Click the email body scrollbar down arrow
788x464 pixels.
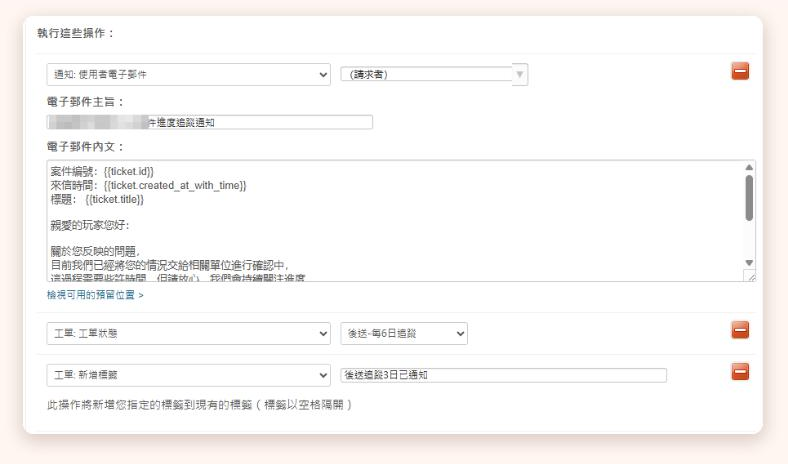click(749, 263)
